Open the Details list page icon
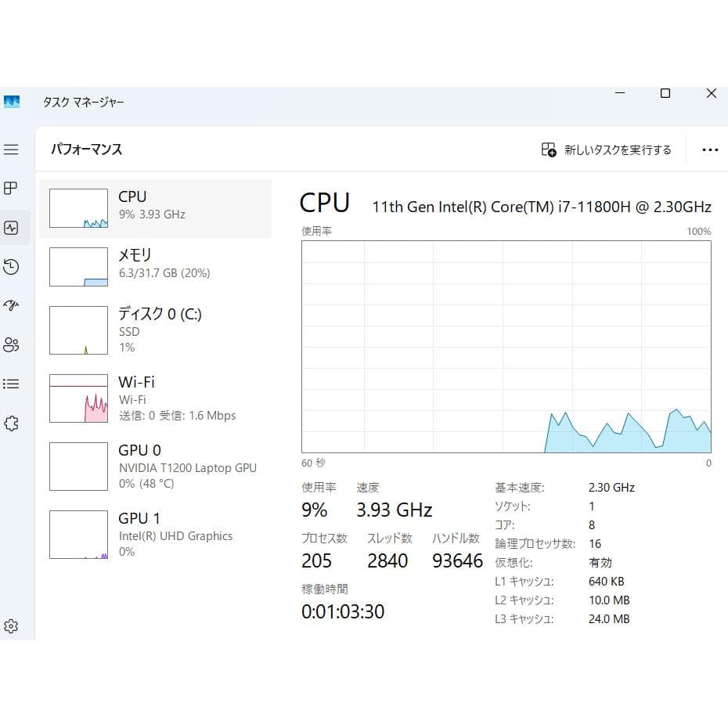The height and width of the screenshot is (728, 728). coord(11,384)
